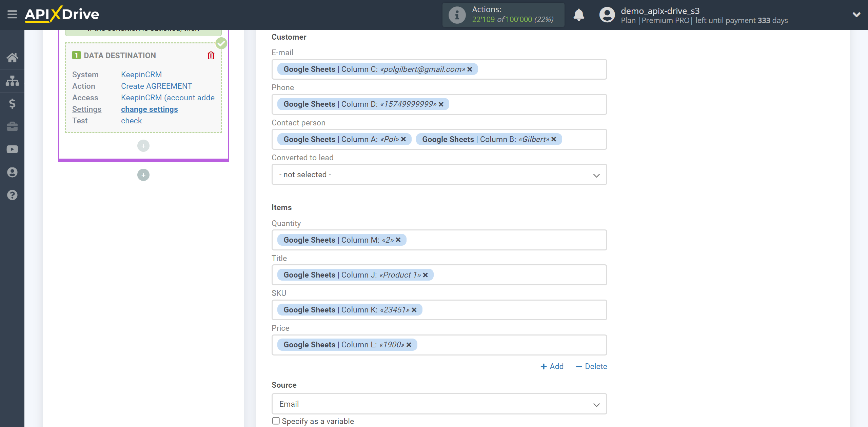The image size is (868, 427).
Task: Open connections sitemap icon in sidebar
Action: click(12, 81)
